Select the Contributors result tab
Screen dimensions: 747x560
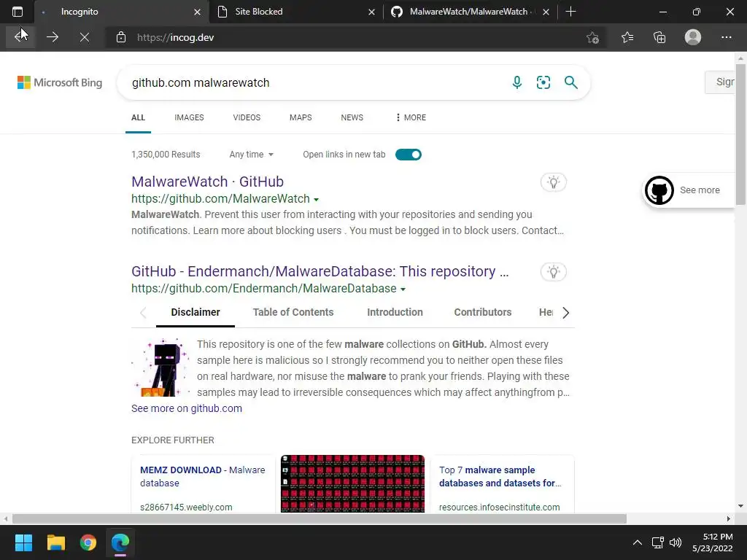[483, 312]
